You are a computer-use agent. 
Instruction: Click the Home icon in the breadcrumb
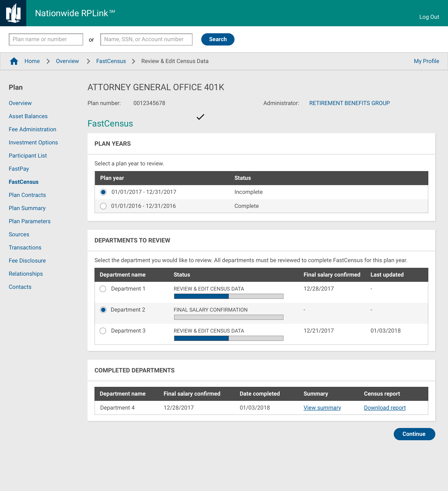pos(14,61)
